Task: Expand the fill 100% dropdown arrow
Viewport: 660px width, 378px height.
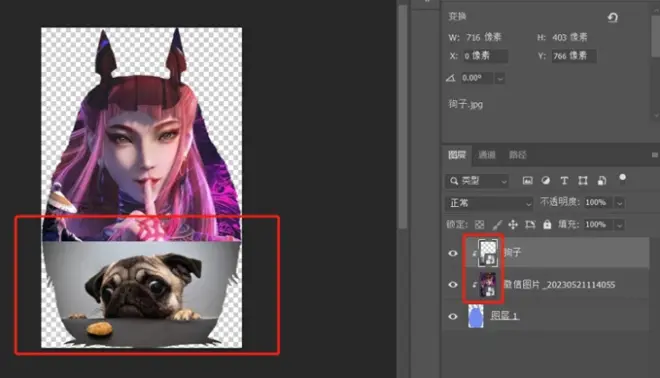Action: tap(619, 225)
